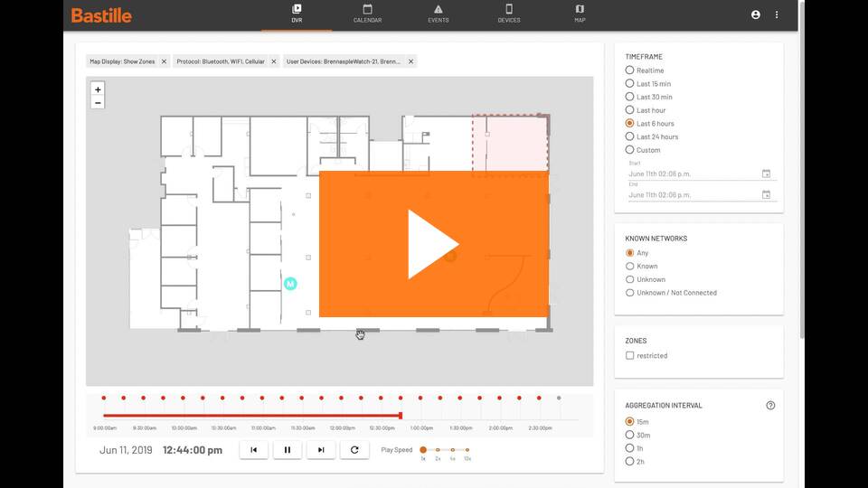
Task: Open the three-dot more options menu
Action: 777,15
